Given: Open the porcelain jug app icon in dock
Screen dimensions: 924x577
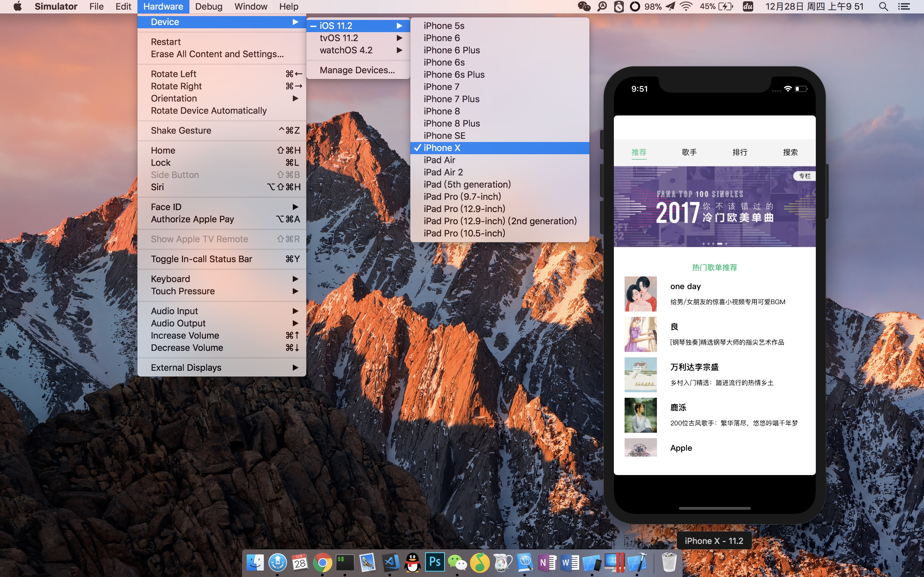Looking at the screenshot, I should point(502,563).
